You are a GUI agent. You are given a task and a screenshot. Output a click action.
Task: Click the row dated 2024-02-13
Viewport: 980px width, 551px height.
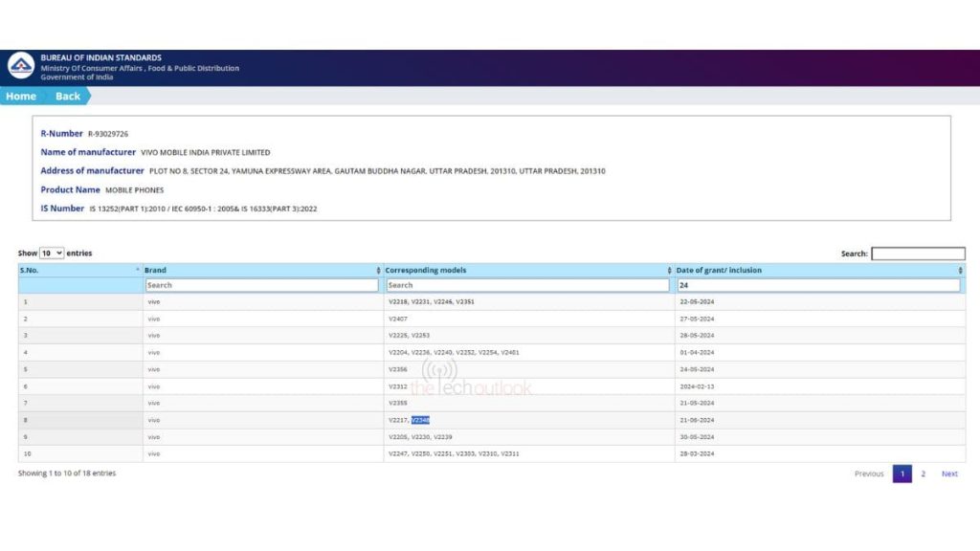698,386
